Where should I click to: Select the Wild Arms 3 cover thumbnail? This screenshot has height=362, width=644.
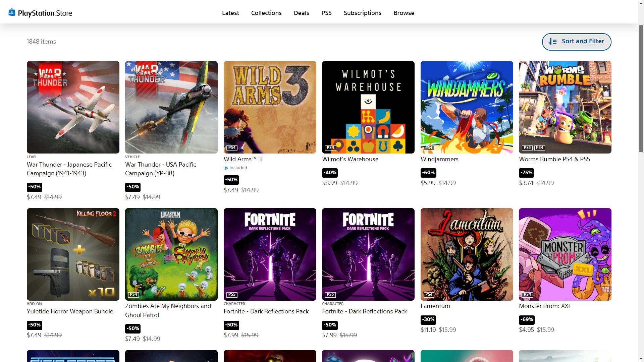click(x=270, y=107)
